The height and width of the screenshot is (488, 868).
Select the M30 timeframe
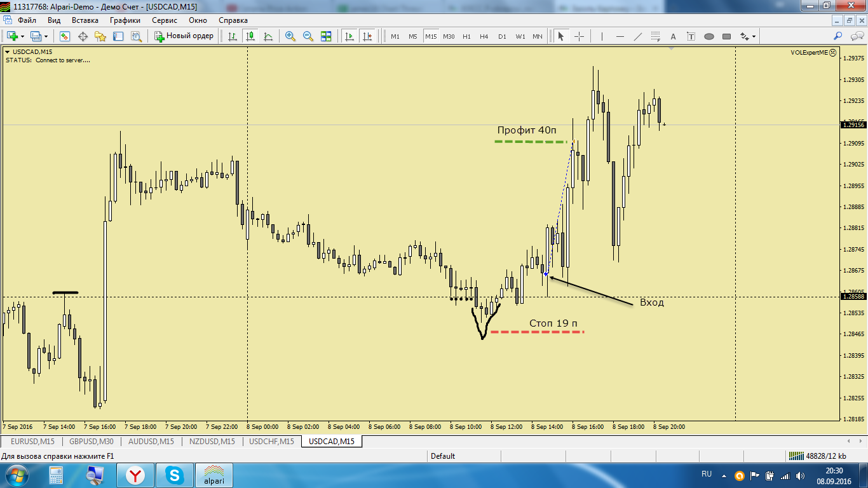click(449, 36)
